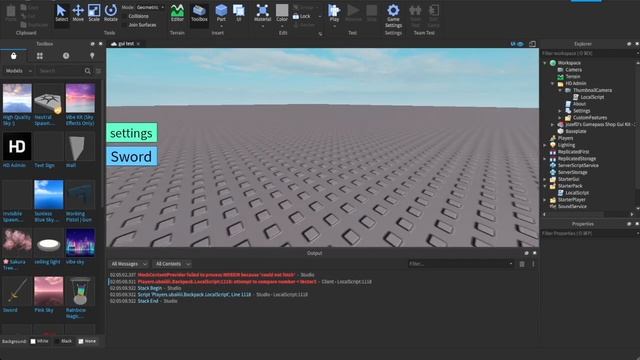This screenshot has width=640, height=360.
Task: Collapse the Workspace tree node
Action: coord(545,63)
